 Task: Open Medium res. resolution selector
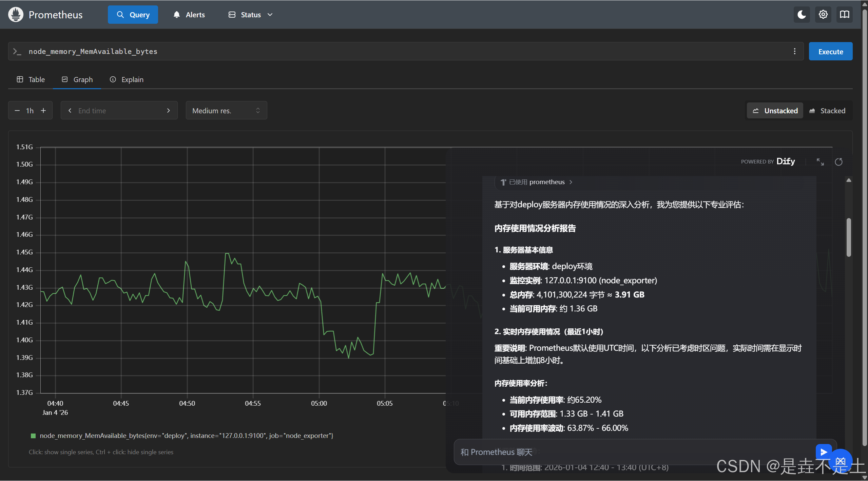tap(226, 111)
